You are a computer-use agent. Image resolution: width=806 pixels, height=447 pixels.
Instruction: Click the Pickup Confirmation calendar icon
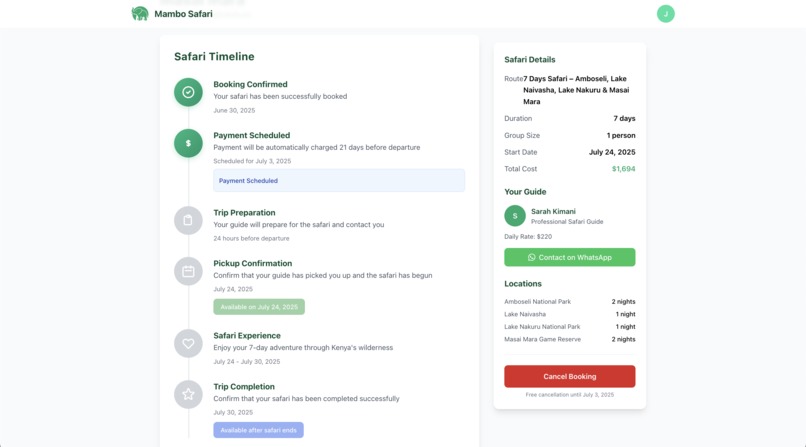[188, 271]
